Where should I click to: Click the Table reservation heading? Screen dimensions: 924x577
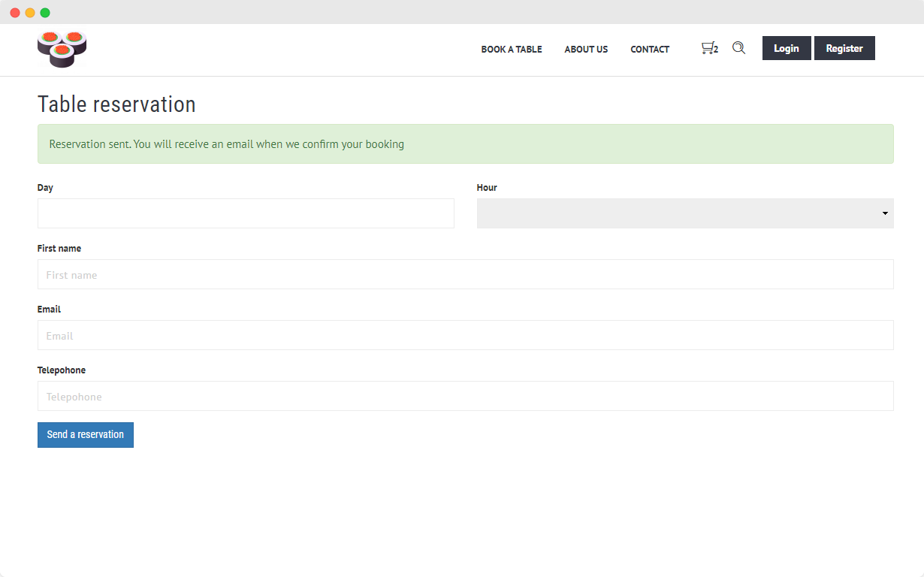(x=116, y=104)
